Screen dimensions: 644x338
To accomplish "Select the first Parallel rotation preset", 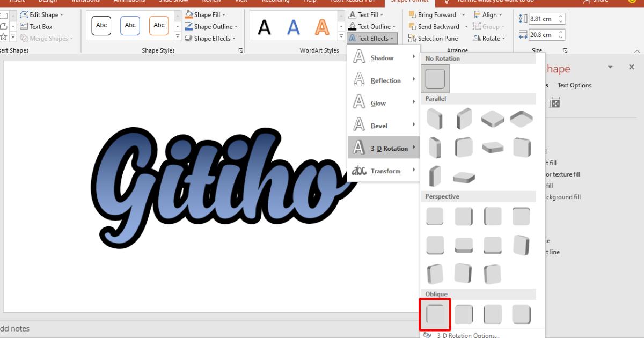I will point(435,118).
